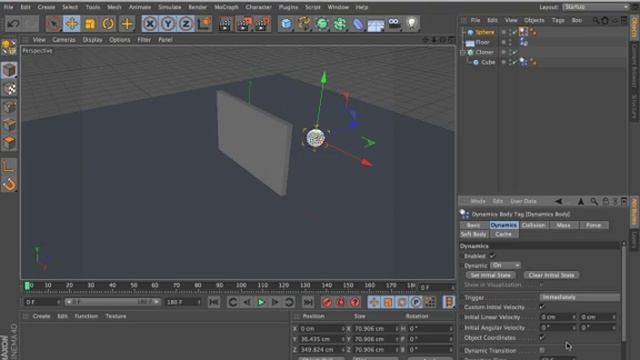Open the MoGraph menu
Viewport: 640px width, 360px height.
pyautogui.click(x=226, y=7)
